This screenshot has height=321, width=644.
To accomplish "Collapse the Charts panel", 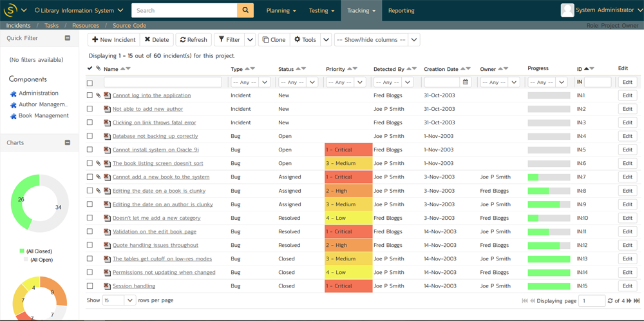I will [x=68, y=142].
